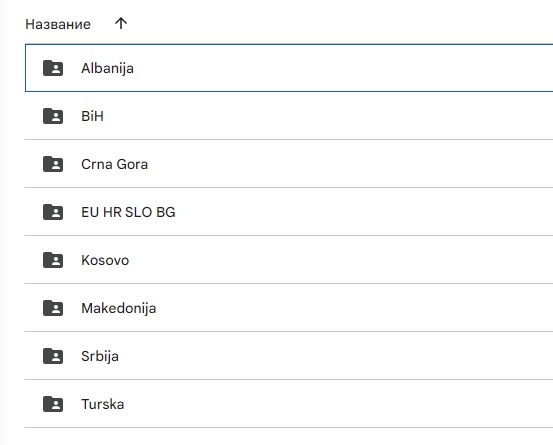Reverse sort order with the arrow icon
Viewport: 553px width, 445px height.
[x=121, y=24]
